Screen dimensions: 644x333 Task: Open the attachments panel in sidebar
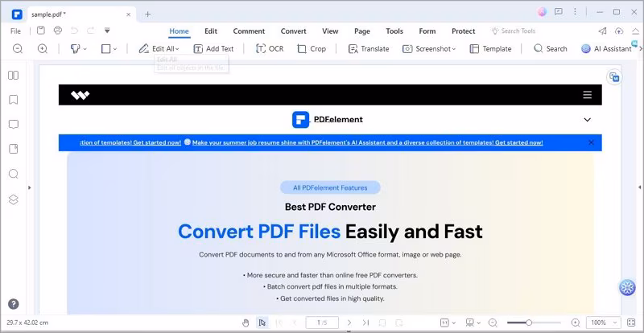14,149
